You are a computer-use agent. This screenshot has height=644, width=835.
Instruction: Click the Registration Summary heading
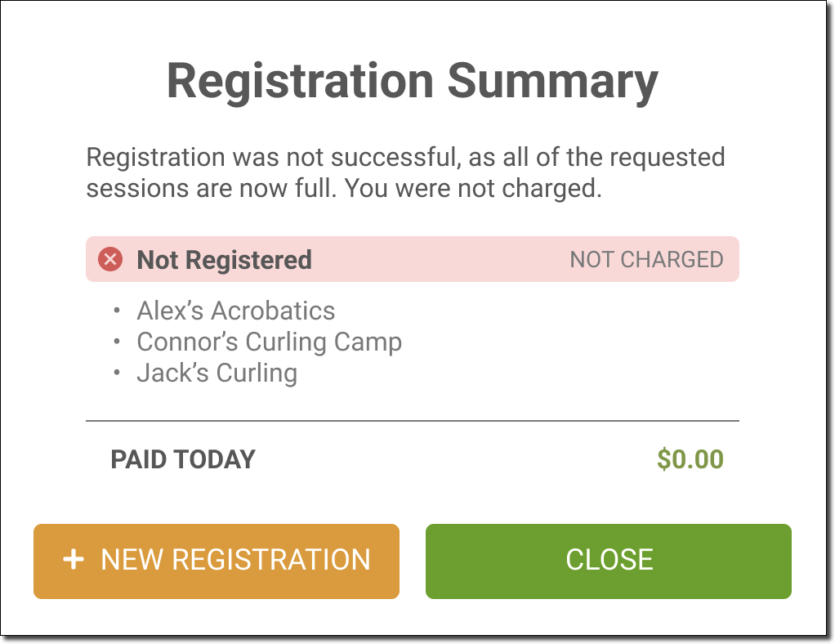(412, 81)
